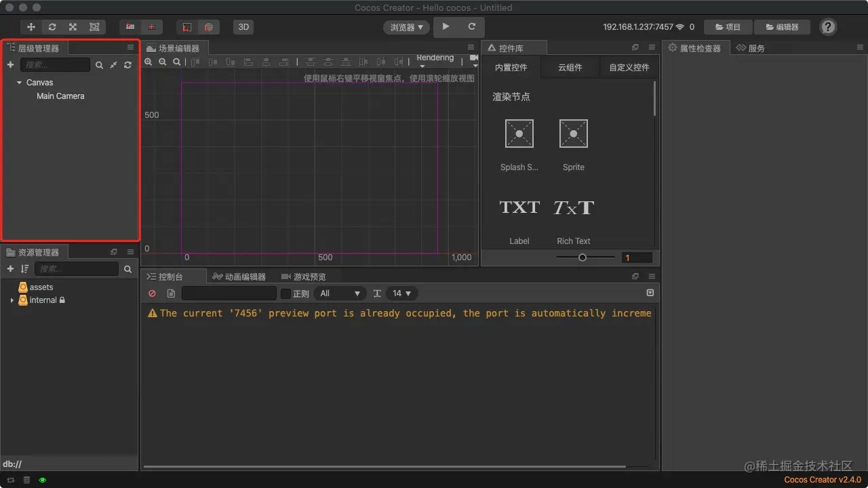Adjust the widget library zoom slider

point(582,258)
